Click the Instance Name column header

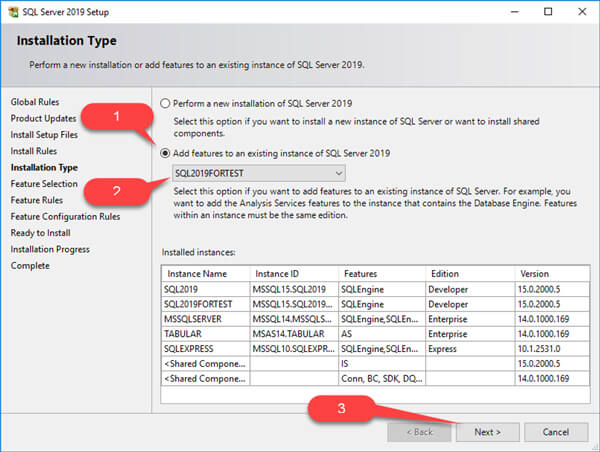coord(205,274)
